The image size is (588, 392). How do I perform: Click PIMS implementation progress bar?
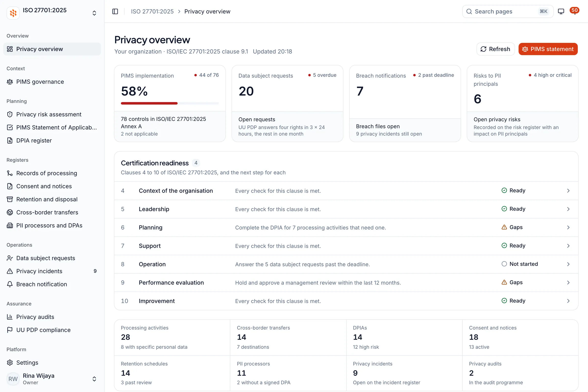pos(170,103)
